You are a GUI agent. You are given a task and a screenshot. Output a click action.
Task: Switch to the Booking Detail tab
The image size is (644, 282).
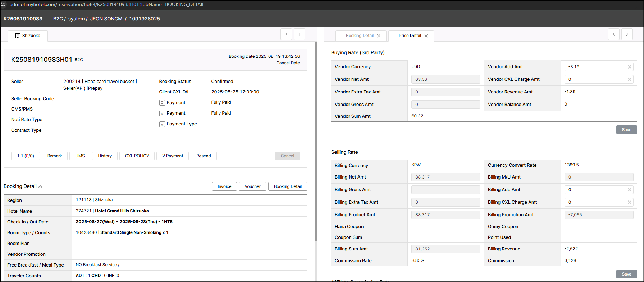(359, 36)
